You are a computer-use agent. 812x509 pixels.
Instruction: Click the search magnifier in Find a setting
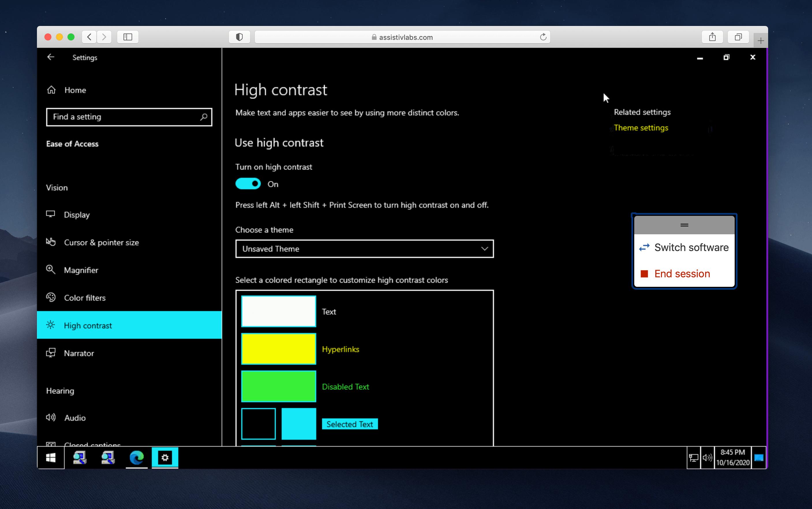pyautogui.click(x=203, y=117)
